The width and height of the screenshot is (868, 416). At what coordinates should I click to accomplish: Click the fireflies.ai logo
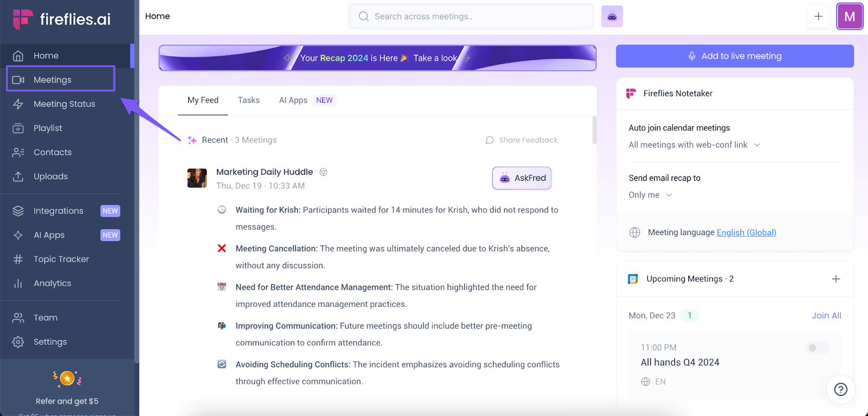(x=61, y=19)
